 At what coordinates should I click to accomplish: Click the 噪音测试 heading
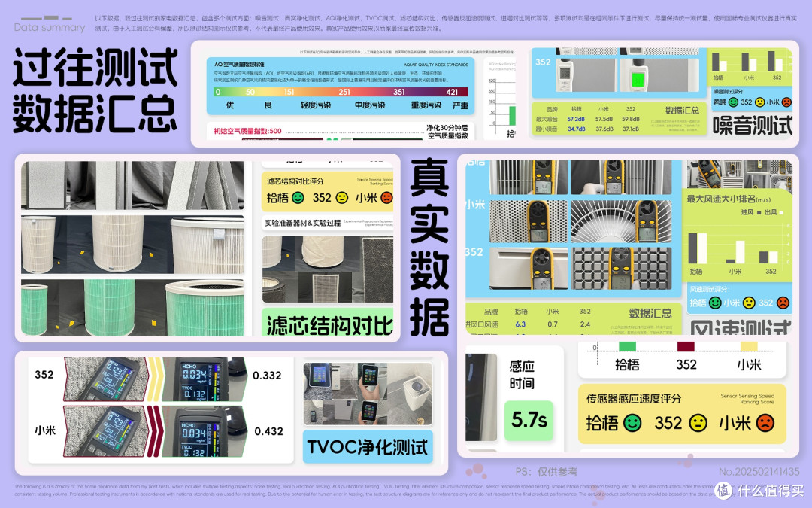point(753,125)
